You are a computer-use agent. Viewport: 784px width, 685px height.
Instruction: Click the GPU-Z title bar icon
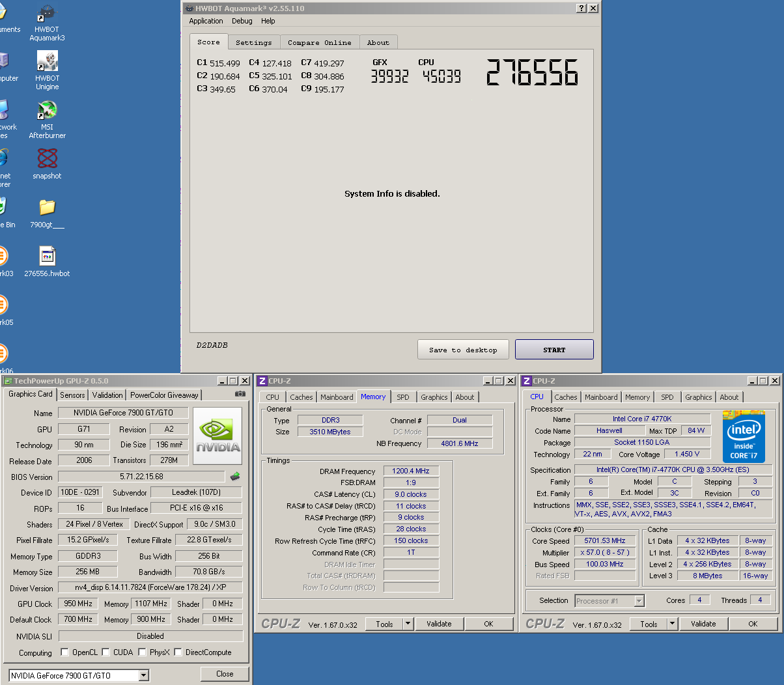(8, 381)
